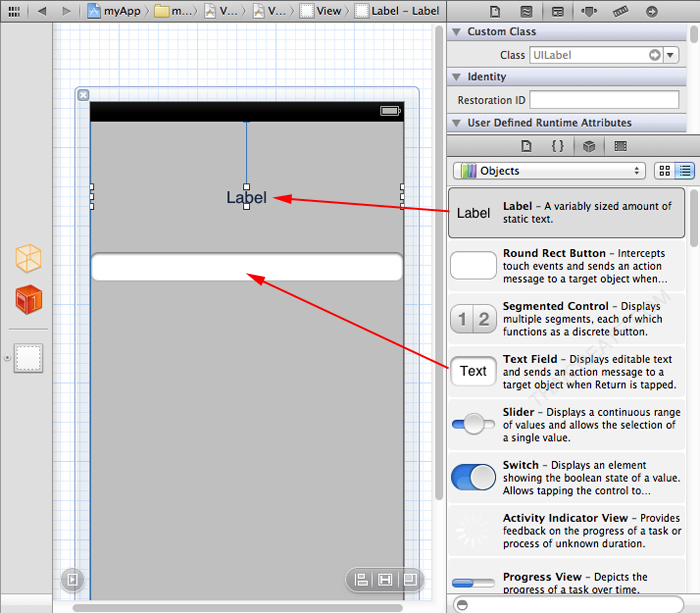Screen dimensions: 700x613
Task: Switch to the Attributes inspector shield icon
Action: point(589,11)
